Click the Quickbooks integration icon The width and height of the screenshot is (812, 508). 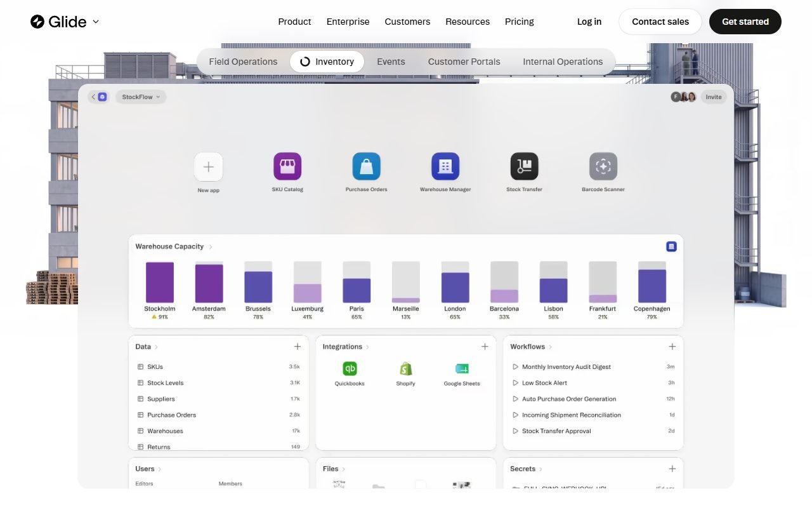click(x=350, y=368)
